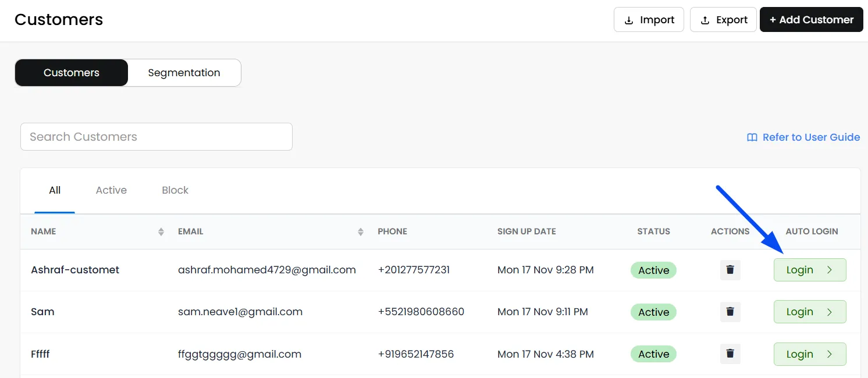Click the Sign Up Date column header
This screenshot has height=378, width=868.
coord(527,231)
